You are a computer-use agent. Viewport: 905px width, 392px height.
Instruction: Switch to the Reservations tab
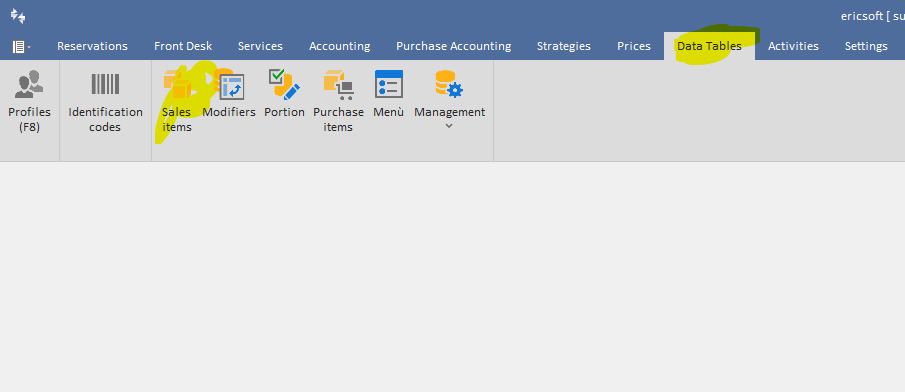point(92,46)
